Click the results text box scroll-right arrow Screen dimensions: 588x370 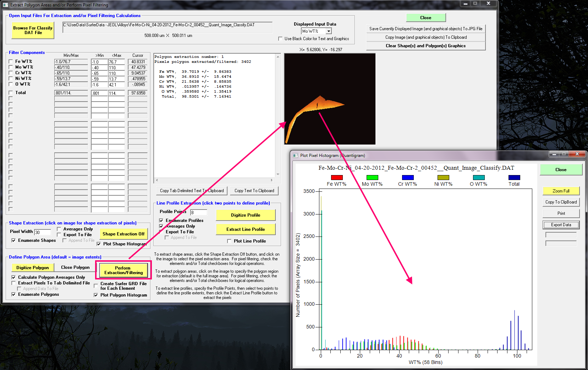tap(272, 180)
